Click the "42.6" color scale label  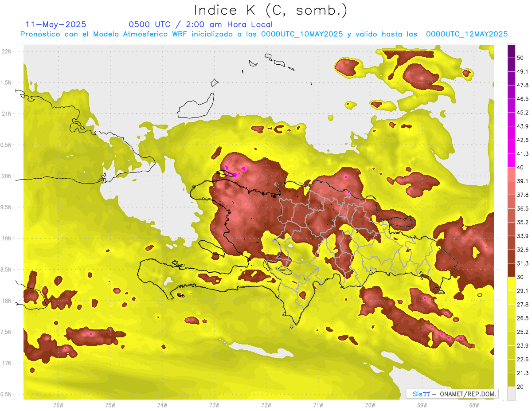tap(523, 140)
